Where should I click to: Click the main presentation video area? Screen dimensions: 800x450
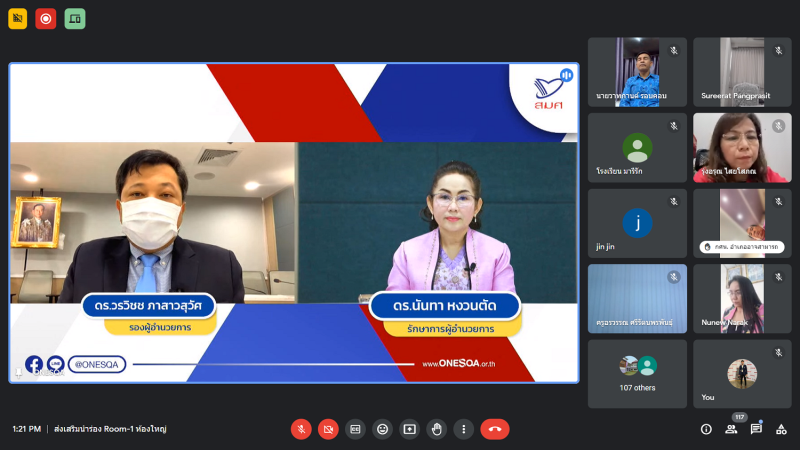(294, 223)
